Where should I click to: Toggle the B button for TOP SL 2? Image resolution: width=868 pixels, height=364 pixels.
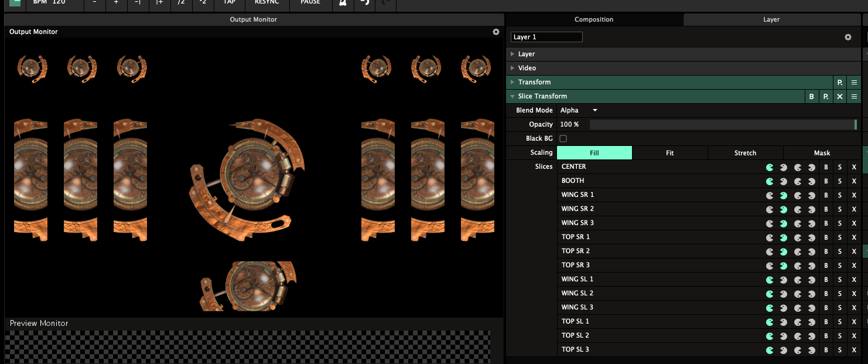[x=826, y=336]
